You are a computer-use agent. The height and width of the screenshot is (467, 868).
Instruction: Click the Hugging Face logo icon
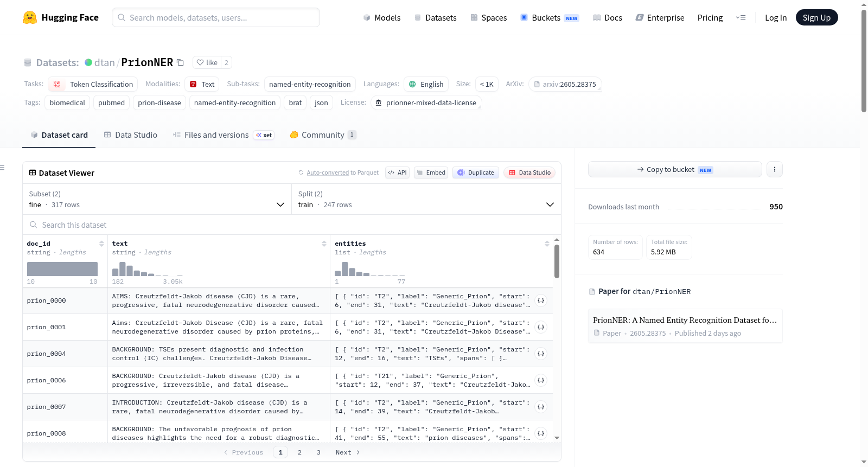(x=30, y=17)
